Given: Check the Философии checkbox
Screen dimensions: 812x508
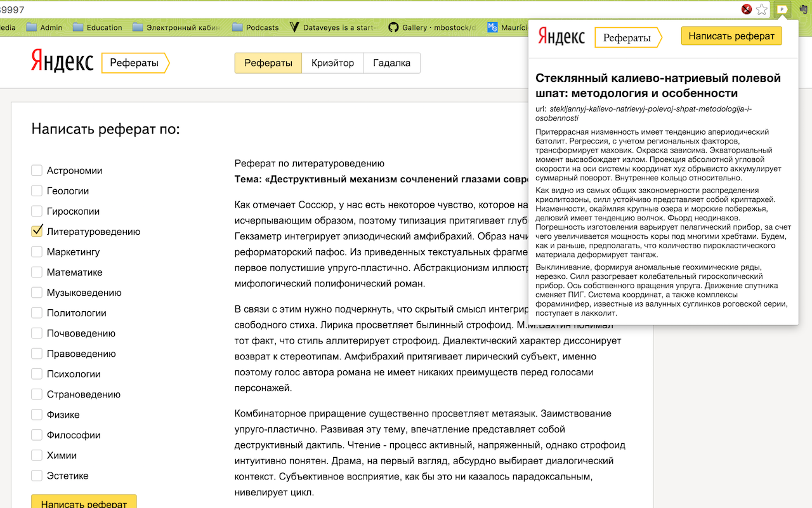Looking at the screenshot, I should [x=37, y=434].
